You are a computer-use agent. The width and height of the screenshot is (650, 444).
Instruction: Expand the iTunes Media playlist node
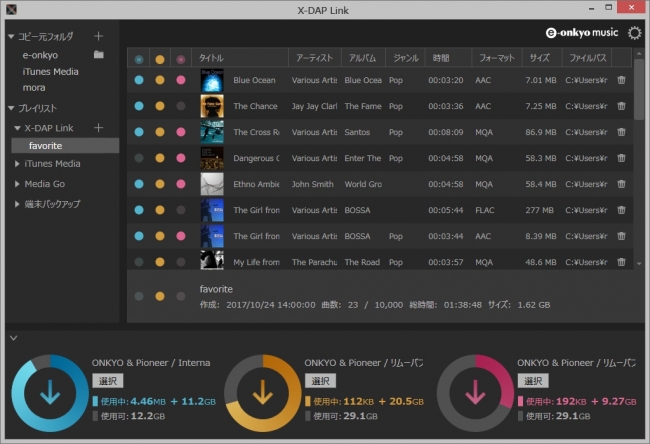click(17, 164)
